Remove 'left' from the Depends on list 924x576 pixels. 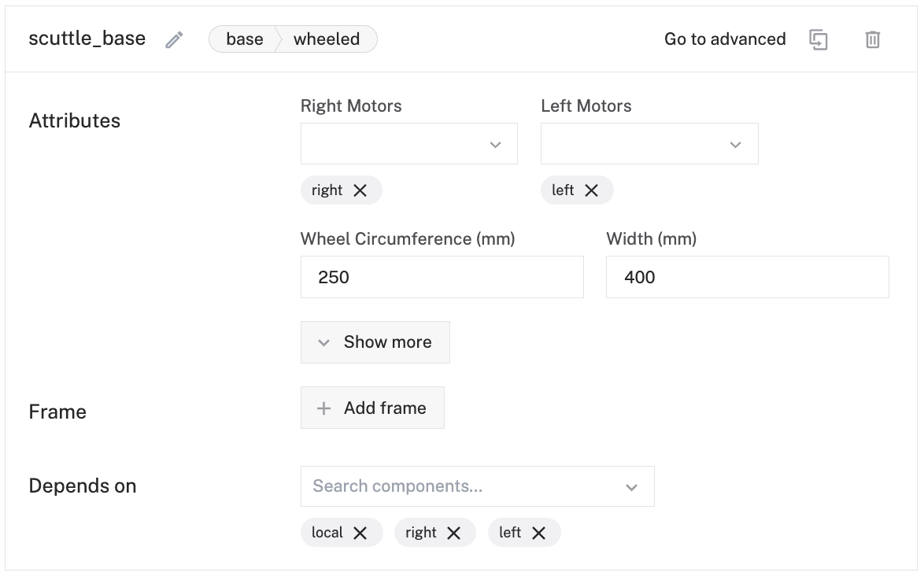pyautogui.click(x=538, y=533)
